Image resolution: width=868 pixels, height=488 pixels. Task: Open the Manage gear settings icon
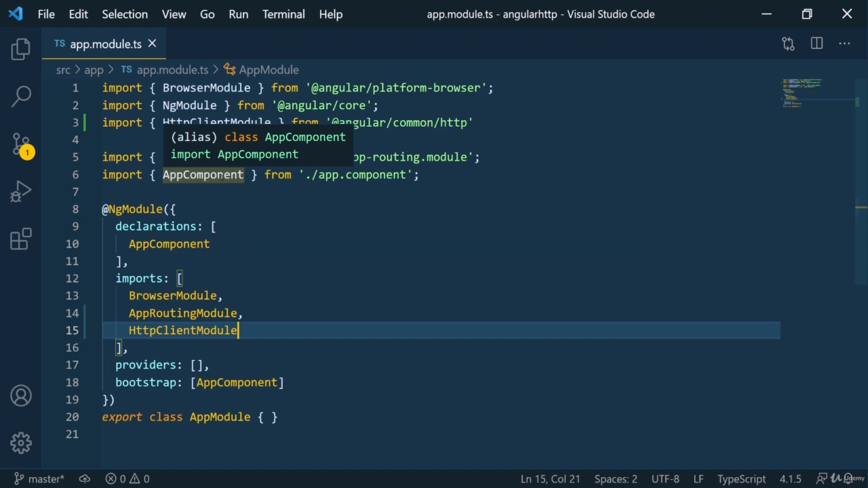(21, 443)
